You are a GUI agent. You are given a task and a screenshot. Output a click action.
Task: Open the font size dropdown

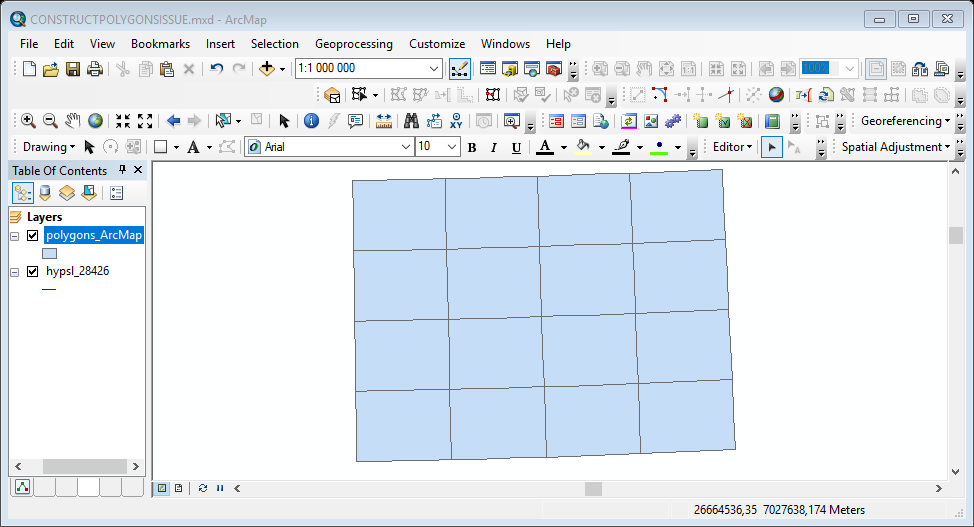(x=452, y=147)
